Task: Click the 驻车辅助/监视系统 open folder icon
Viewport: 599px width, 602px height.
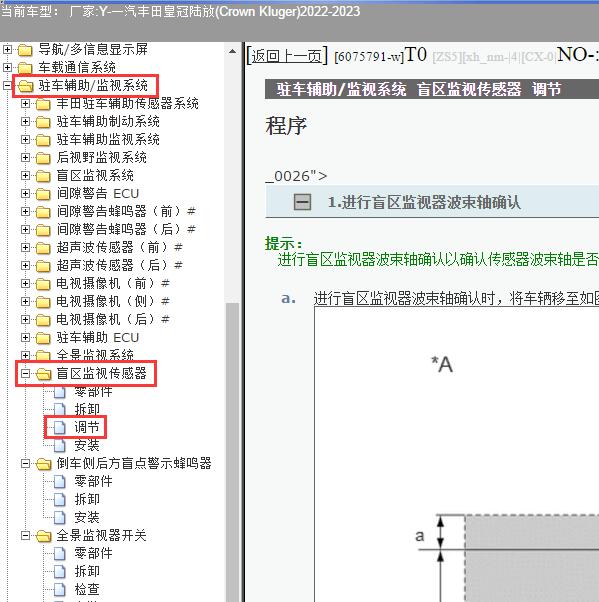Action: (x=26, y=86)
